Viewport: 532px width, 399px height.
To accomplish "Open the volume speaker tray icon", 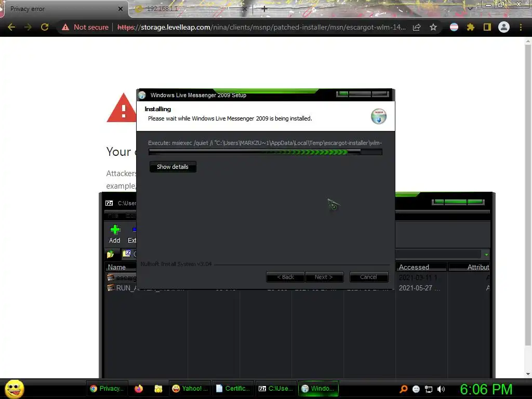I will 441,389.
